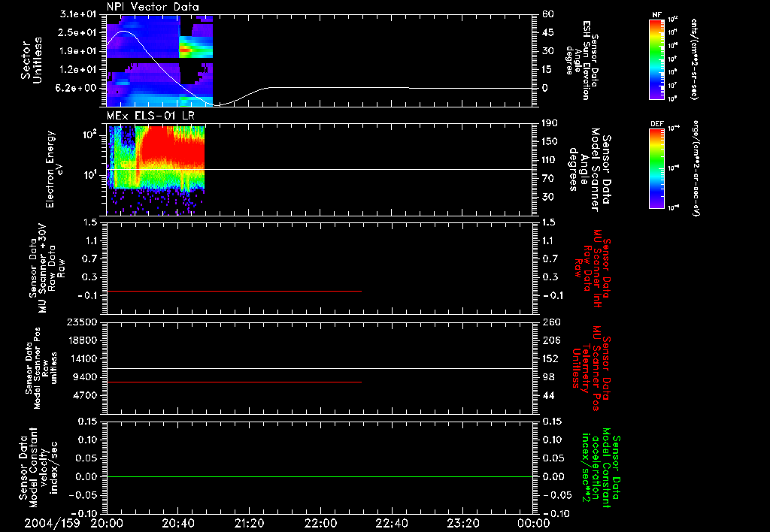Screen dimensions: 770x532
Task: Click the 60 degree sun elevation tick
Action: 548,14
